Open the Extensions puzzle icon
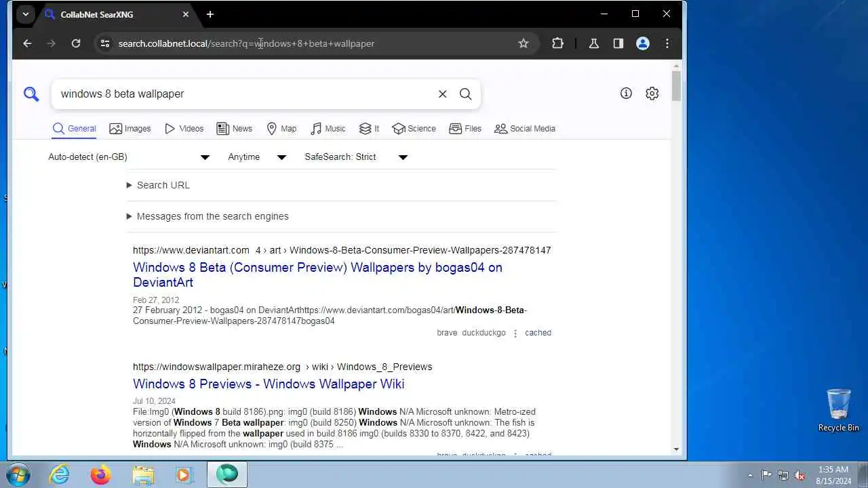868x488 pixels. pyautogui.click(x=557, y=43)
